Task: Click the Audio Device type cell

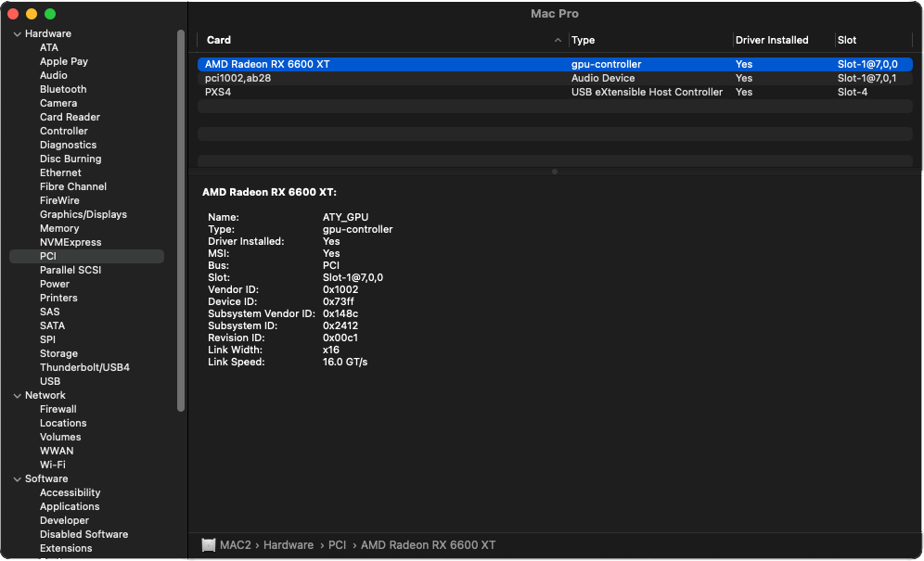Action: point(603,79)
